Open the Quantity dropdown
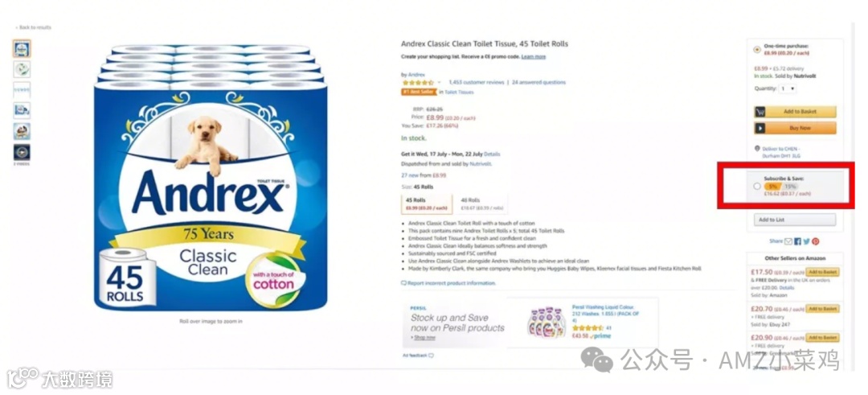 click(x=788, y=88)
